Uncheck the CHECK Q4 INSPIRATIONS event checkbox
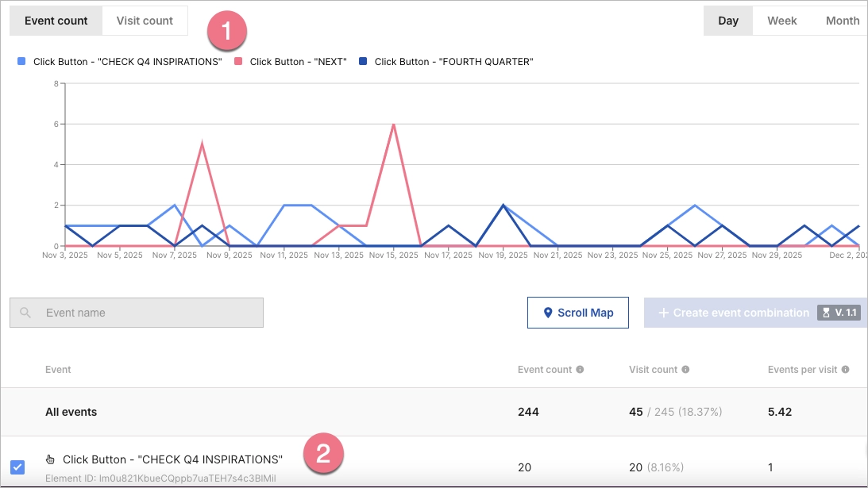The height and width of the screenshot is (488, 868). 17,467
